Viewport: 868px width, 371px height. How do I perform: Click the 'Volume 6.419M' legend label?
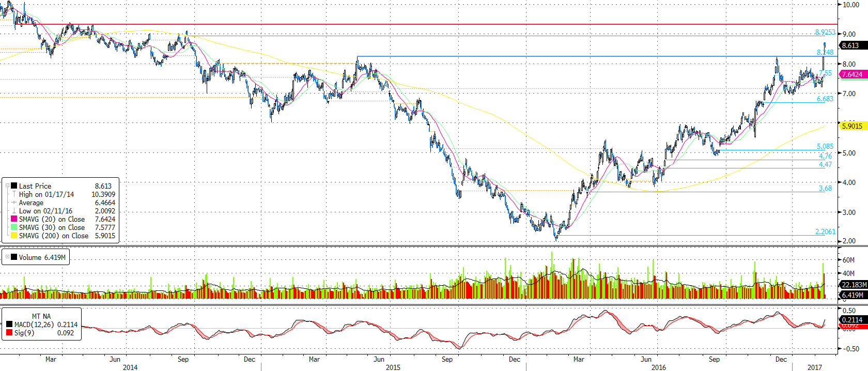click(x=42, y=257)
